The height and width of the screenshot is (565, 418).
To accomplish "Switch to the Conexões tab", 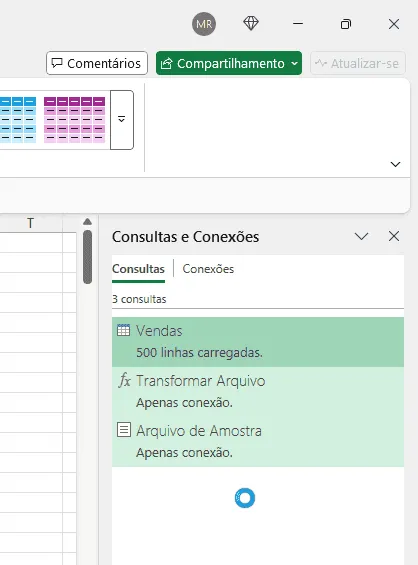I will coord(208,269).
